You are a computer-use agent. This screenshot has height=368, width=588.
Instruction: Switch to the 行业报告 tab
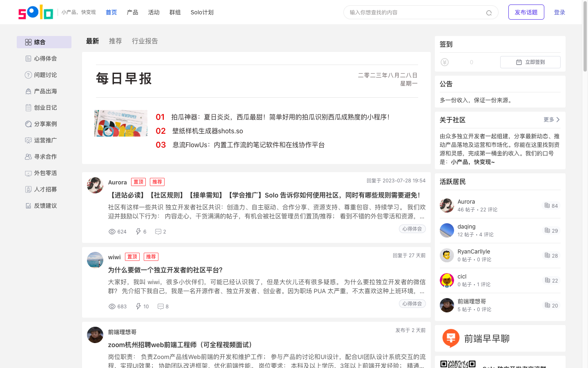click(145, 41)
